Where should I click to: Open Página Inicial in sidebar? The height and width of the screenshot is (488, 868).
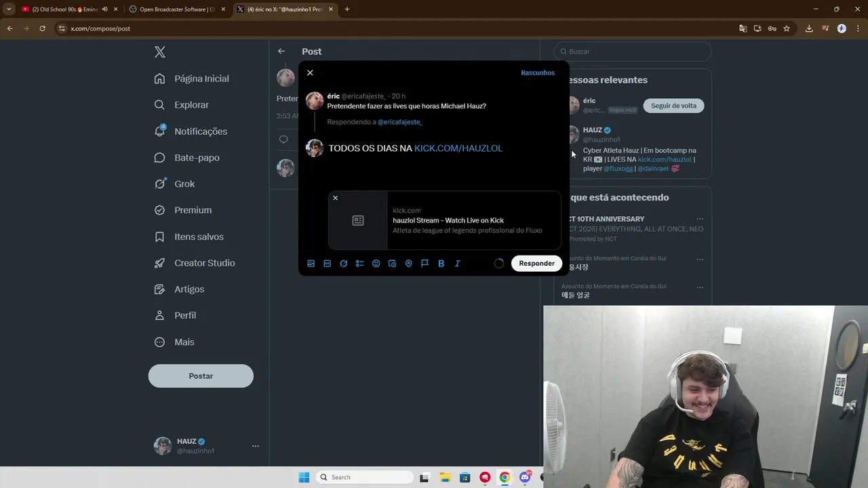(x=192, y=79)
